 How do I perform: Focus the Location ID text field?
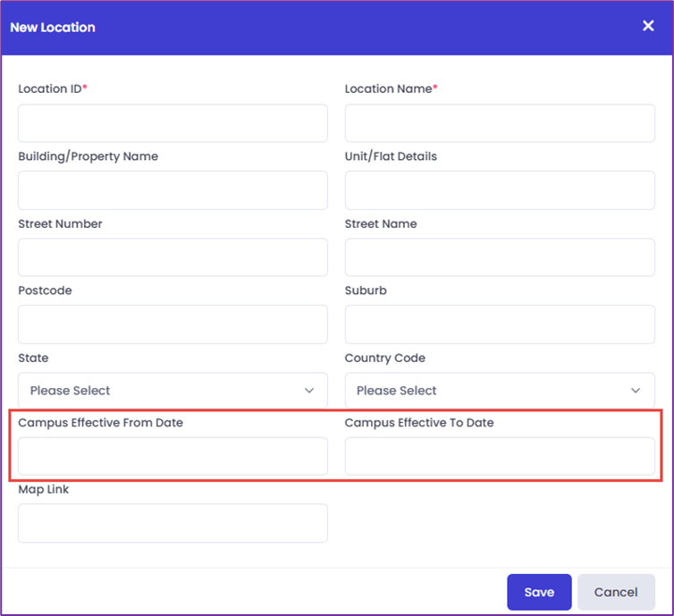(173, 123)
